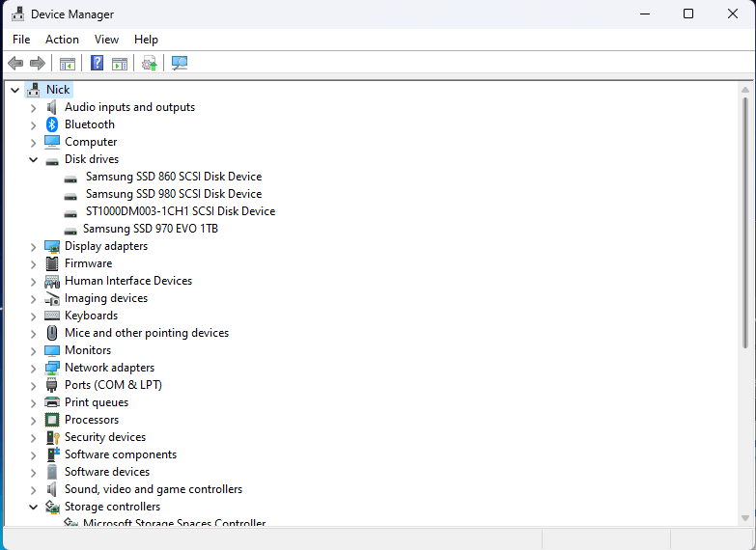Maximize the Device Manager window
The width and height of the screenshot is (756, 550).
(688, 14)
